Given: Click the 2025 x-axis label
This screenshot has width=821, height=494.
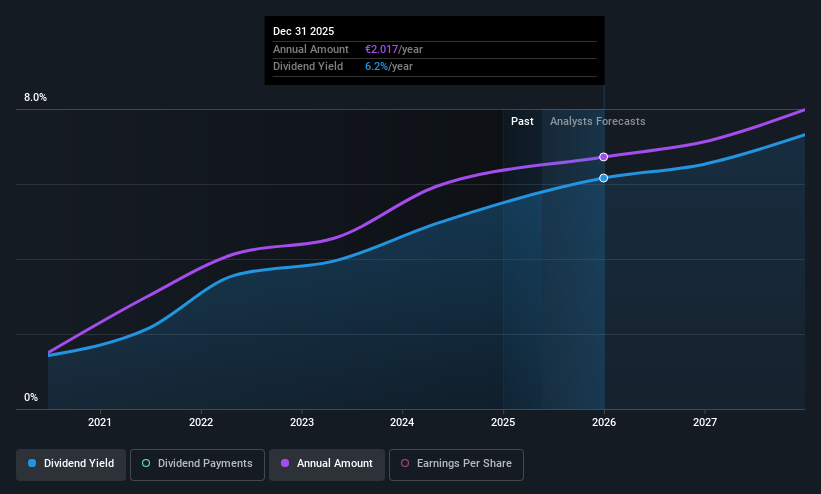Looking at the screenshot, I should point(503,422).
